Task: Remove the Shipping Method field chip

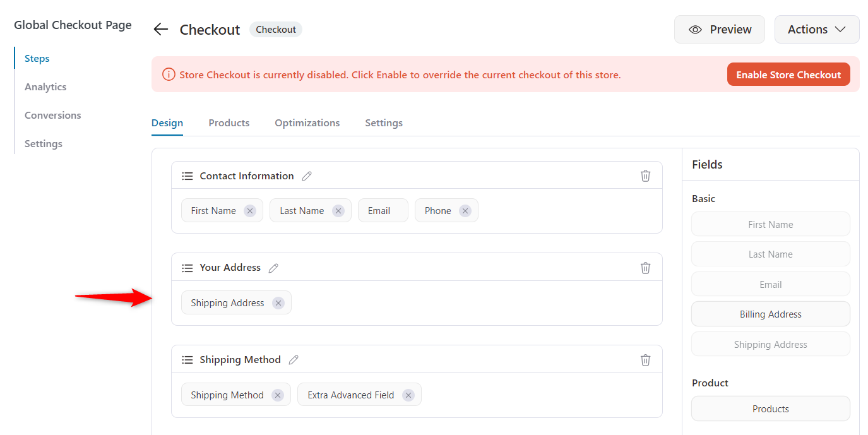Action: (x=278, y=395)
